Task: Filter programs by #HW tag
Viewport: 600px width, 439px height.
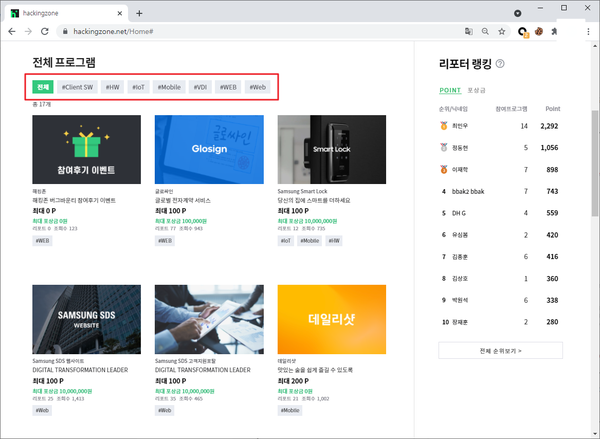Action: click(112, 87)
